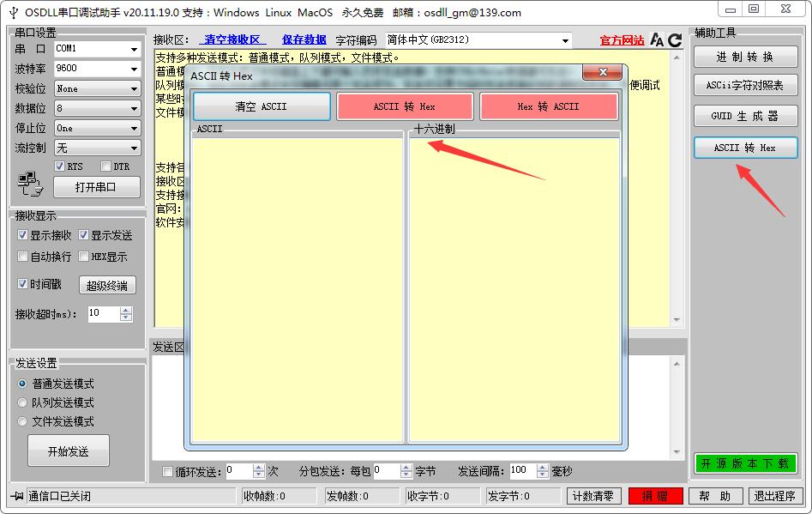Click the 通信口已关闭 status text

tap(59, 496)
